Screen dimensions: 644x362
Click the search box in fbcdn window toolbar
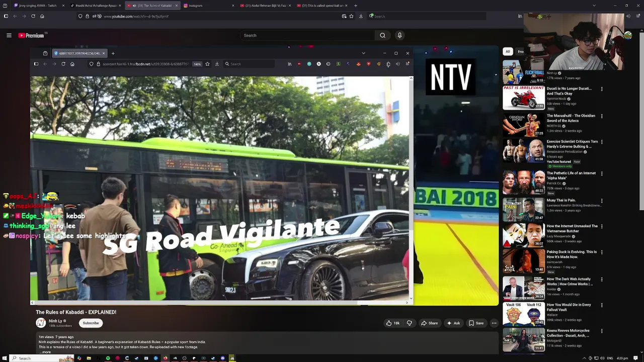249,64
